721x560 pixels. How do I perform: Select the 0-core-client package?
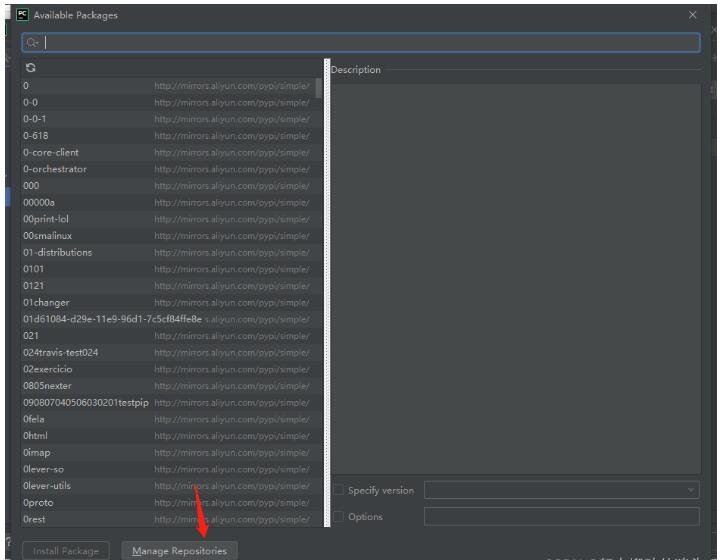51,152
